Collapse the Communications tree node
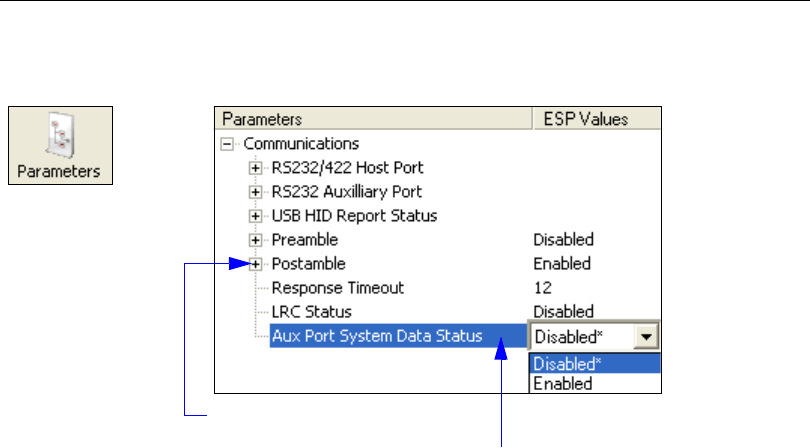 [x=226, y=144]
